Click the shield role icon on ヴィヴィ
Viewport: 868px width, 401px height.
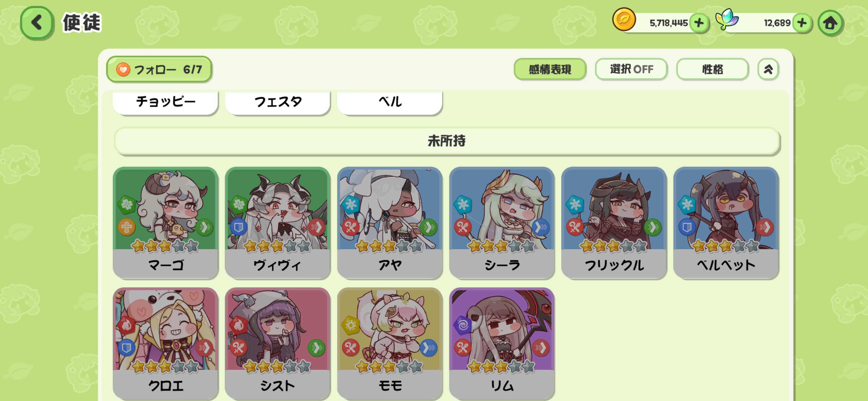click(239, 227)
